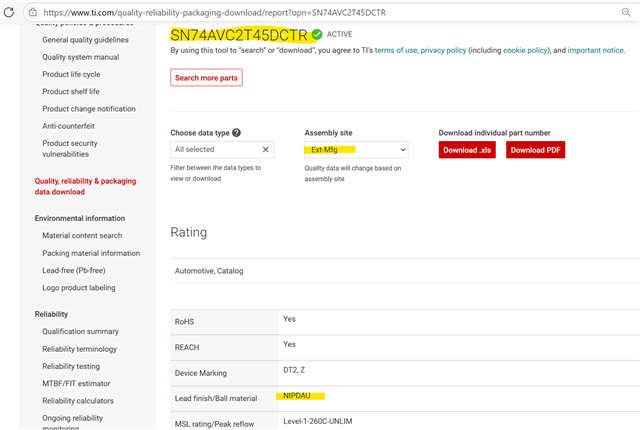Click the Search more parts button
The width and height of the screenshot is (640, 430).
[206, 78]
